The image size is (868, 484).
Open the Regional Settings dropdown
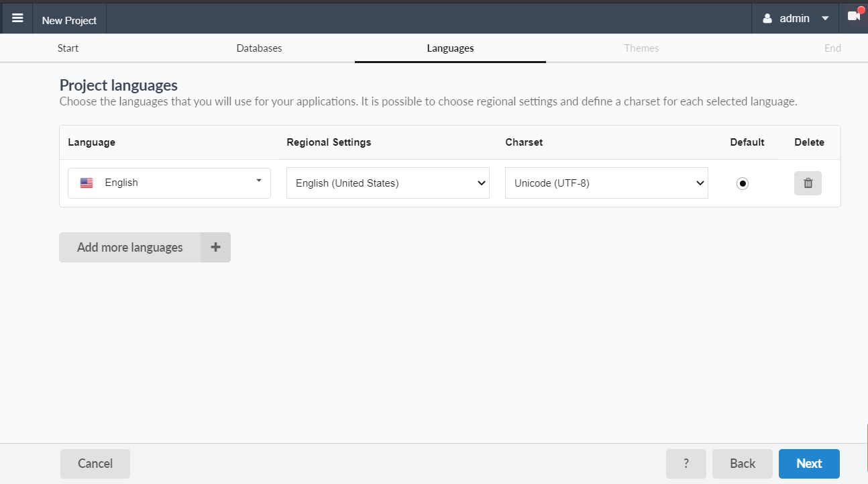click(388, 183)
